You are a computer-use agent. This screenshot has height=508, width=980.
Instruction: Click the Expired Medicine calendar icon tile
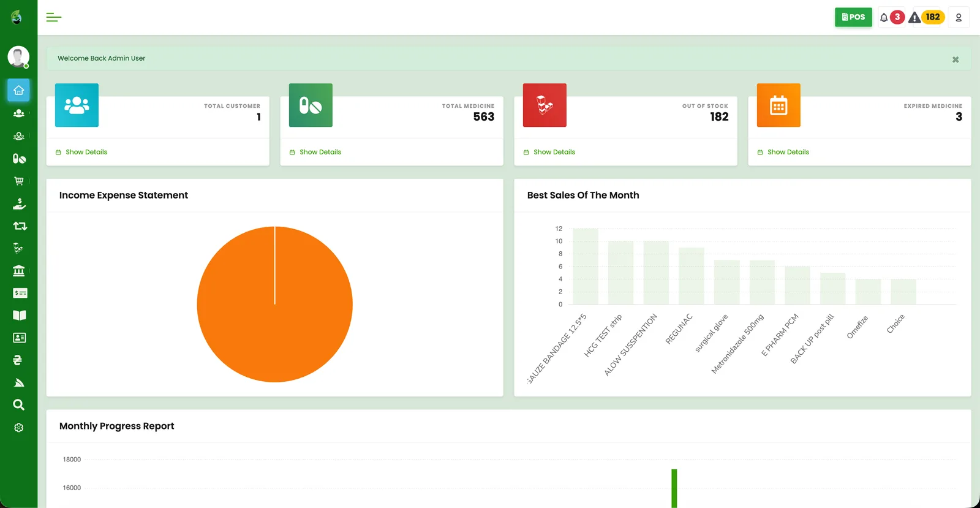(x=778, y=105)
